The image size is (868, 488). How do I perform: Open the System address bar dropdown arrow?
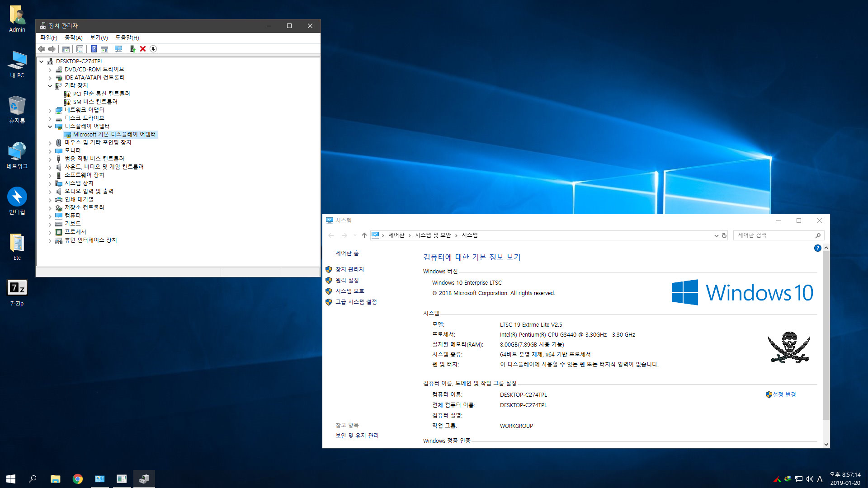(x=716, y=235)
